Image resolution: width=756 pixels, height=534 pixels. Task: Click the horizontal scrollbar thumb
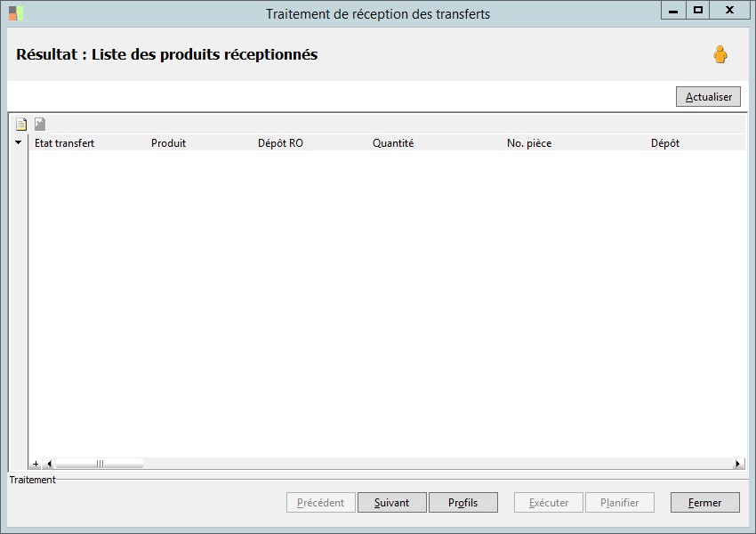99,464
